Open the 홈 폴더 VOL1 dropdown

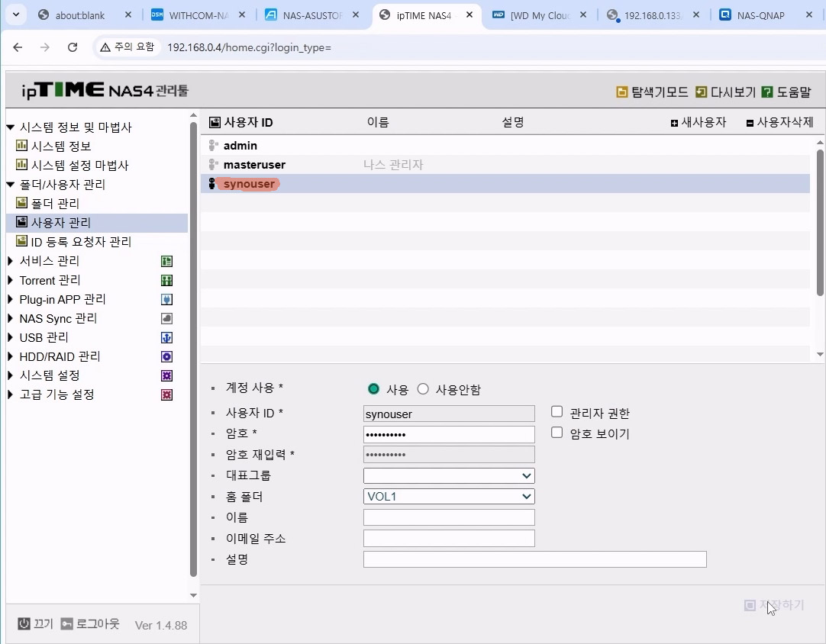tap(449, 497)
